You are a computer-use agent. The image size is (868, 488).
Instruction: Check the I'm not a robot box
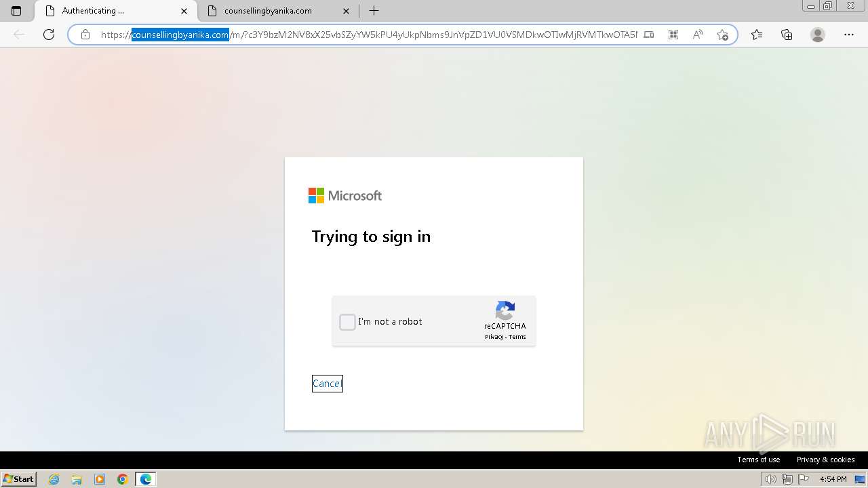point(347,322)
